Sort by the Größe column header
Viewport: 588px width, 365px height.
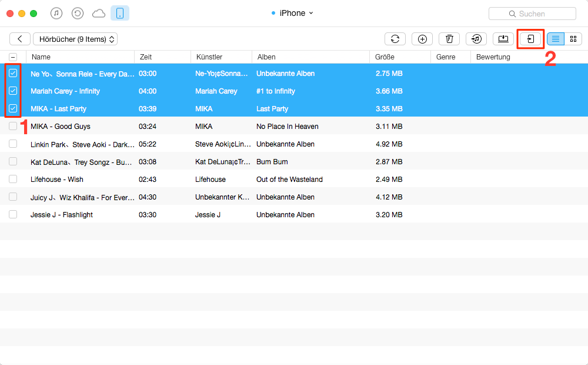400,57
